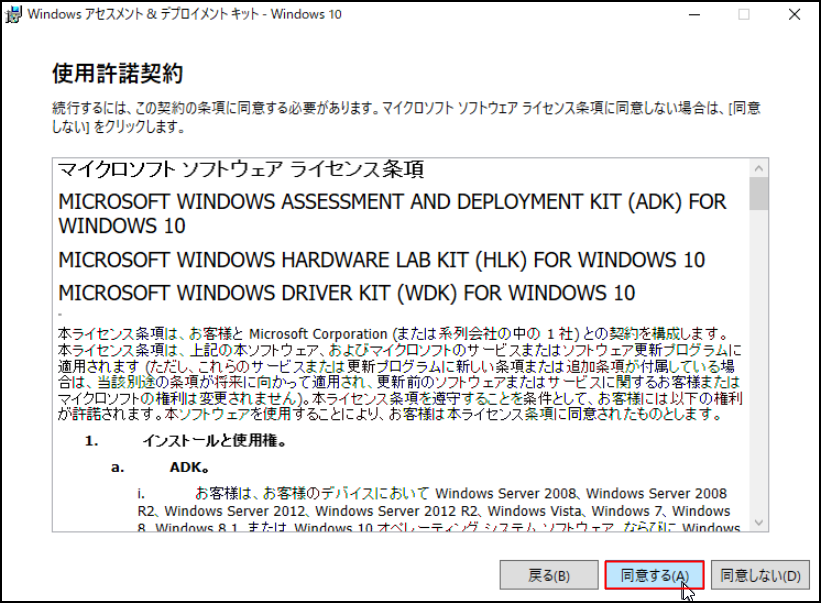Click the 同意する(A) accept button
Image resolution: width=821 pixels, height=603 pixels.
(x=654, y=575)
